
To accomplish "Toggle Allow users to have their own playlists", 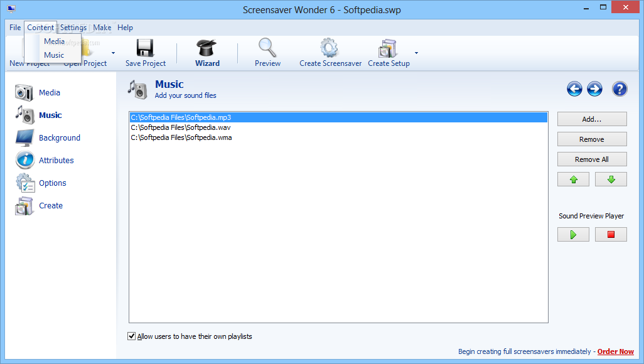I will point(131,336).
